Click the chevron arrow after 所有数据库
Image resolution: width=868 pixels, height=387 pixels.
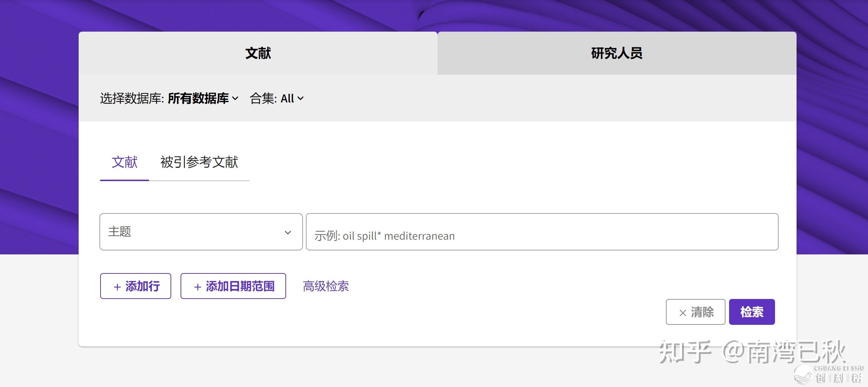(235, 98)
